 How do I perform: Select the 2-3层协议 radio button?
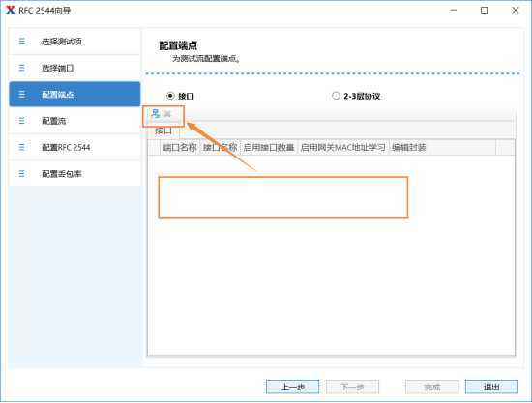click(336, 96)
